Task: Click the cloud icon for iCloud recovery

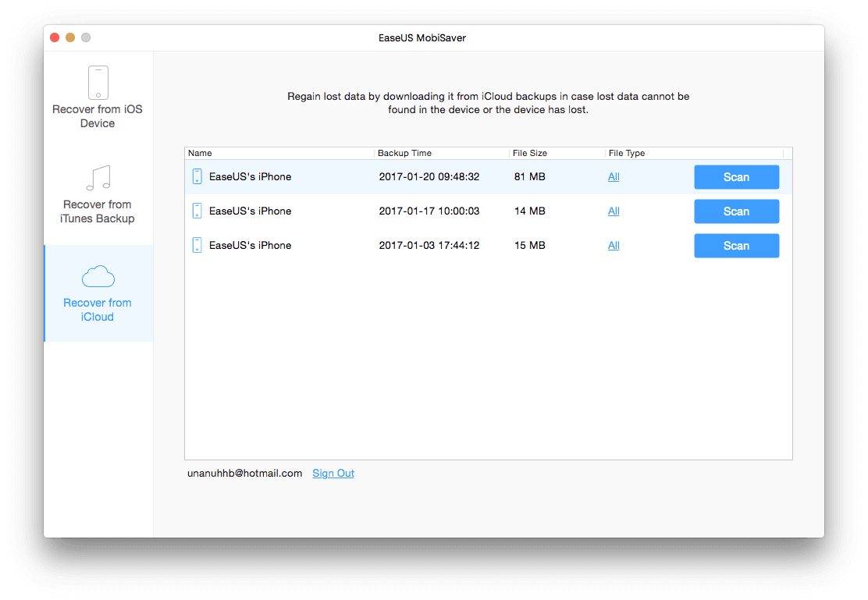Action: pyautogui.click(x=98, y=276)
